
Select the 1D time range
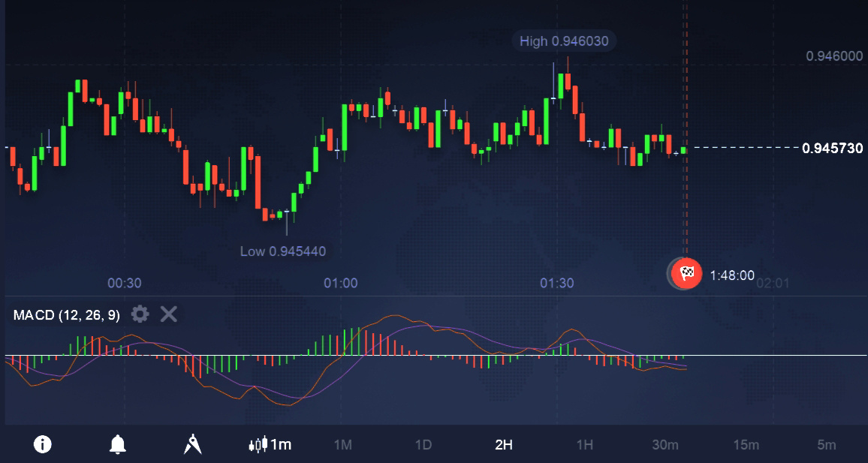pos(423,444)
